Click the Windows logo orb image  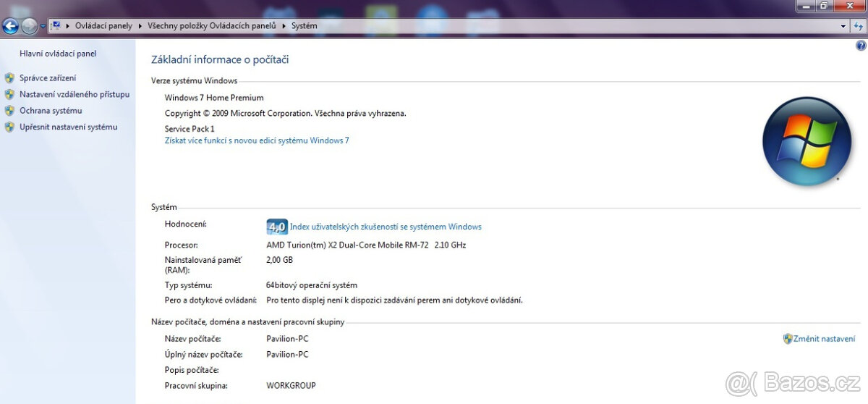(x=807, y=142)
